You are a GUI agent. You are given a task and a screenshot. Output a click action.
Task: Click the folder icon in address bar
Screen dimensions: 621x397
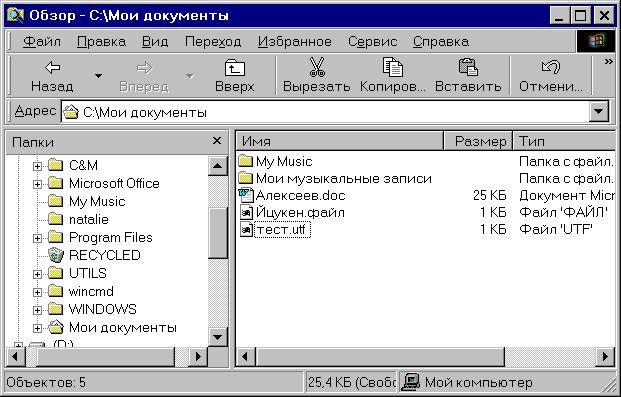(x=71, y=112)
